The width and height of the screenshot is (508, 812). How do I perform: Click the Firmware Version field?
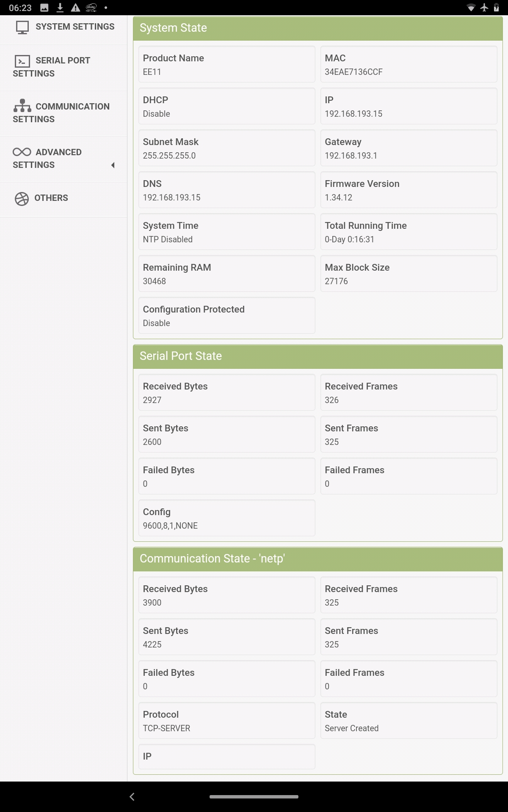point(409,190)
